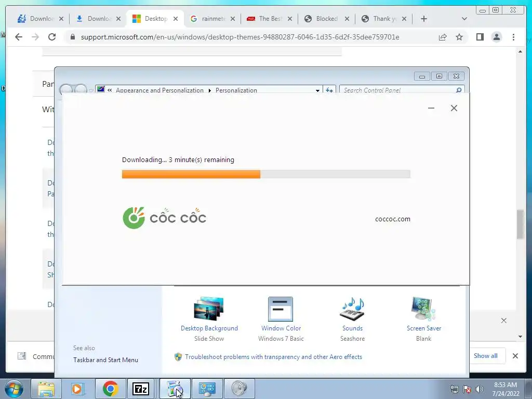Screen dimensions: 532x399
Task: Open 7-Zip from the taskbar
Action: (141, 389)
